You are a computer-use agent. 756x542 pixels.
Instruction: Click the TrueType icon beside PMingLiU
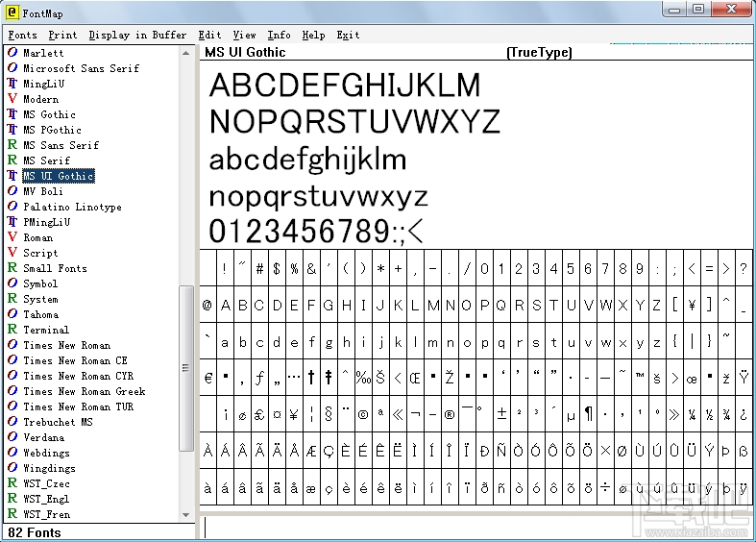click(x=12, y=222)
